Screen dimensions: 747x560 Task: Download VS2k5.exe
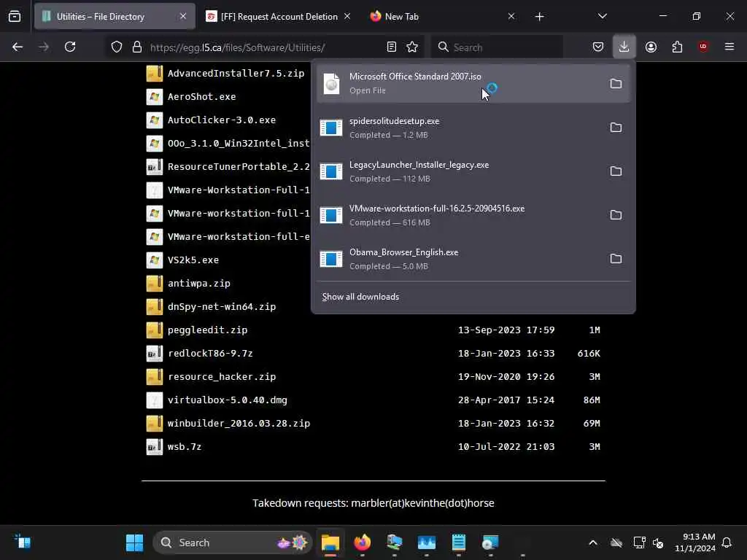click(x=193, y=260)
